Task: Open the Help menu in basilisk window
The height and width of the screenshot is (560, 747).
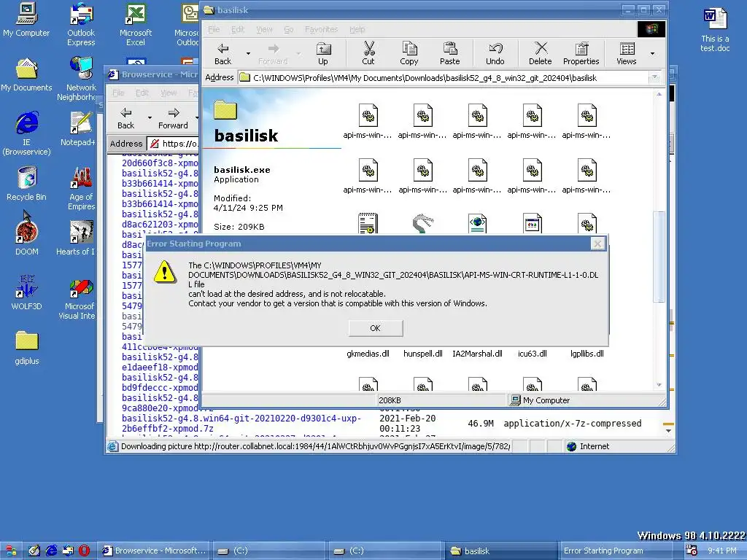Action: pos(357,29)
